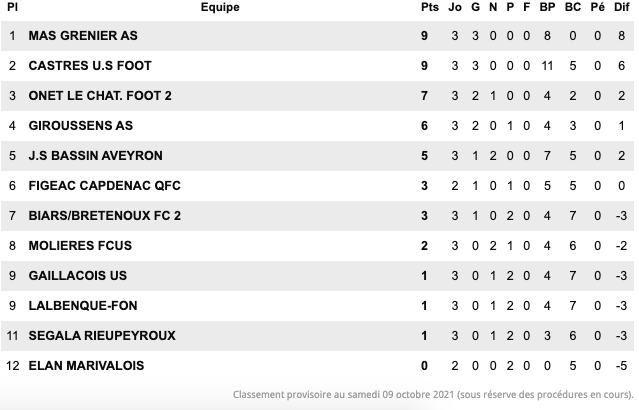Click the Pts column header
This screenshot has width=639, height=410.
430,8
